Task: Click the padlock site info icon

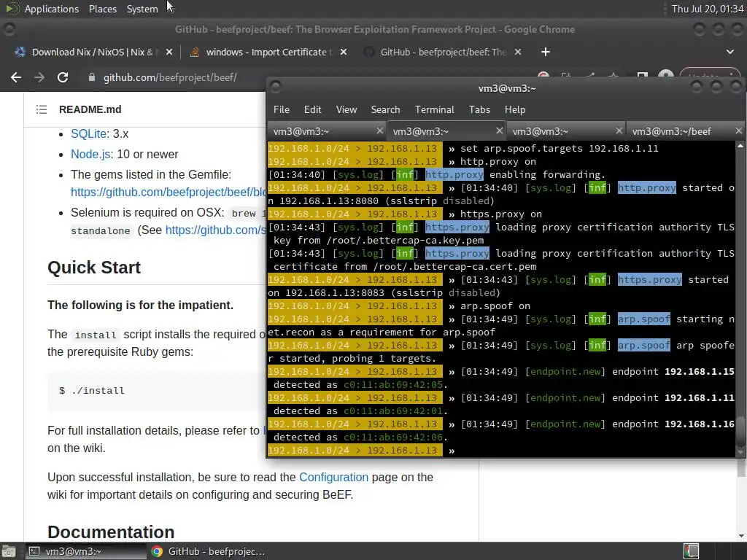Action: pos(91,77)
